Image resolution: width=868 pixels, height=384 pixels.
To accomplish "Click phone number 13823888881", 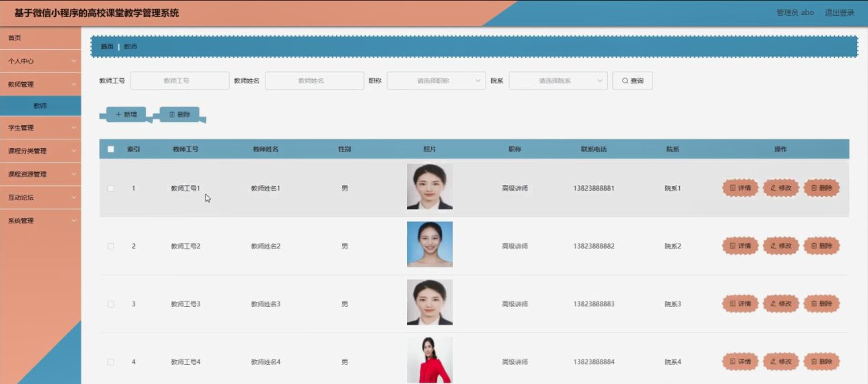I will [x=594, y=188].
